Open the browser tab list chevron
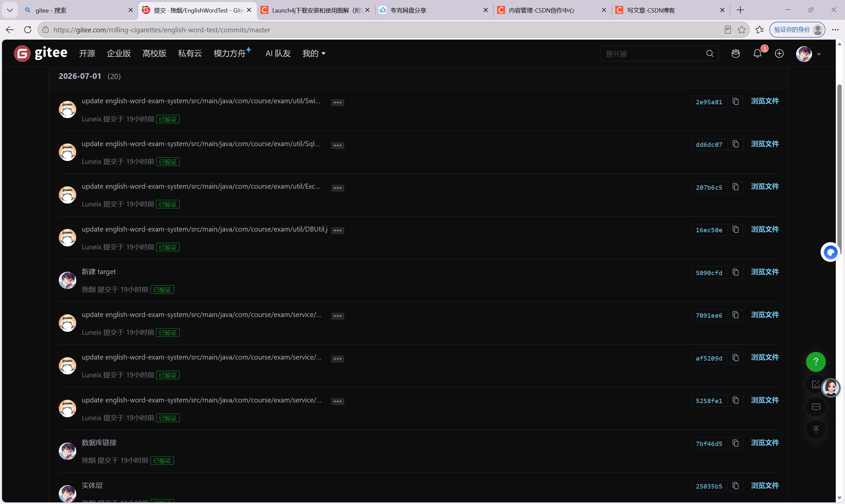Image resolution: width=845 pixels, height=504 pixels. (10, 10)
